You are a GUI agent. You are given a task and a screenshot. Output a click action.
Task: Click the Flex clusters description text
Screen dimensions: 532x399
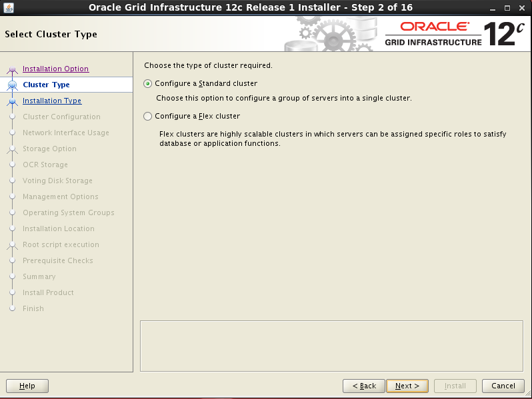tap(333, 139)
